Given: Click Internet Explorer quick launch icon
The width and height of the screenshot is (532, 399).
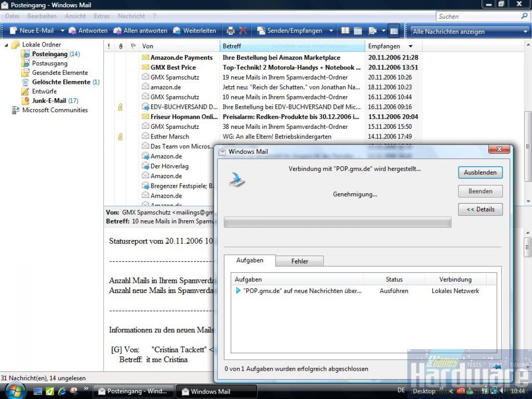Looking at the screenshot, I should coord(62,391).
